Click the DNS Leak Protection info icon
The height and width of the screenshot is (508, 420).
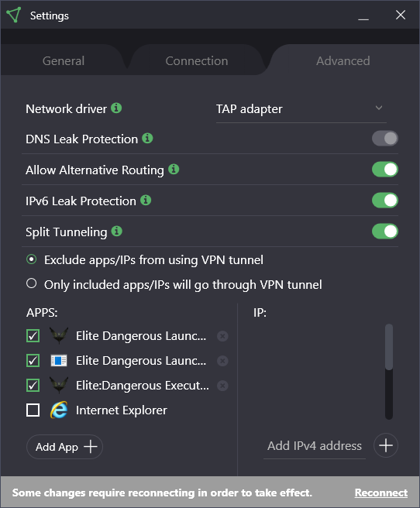[x=147, y=139]
